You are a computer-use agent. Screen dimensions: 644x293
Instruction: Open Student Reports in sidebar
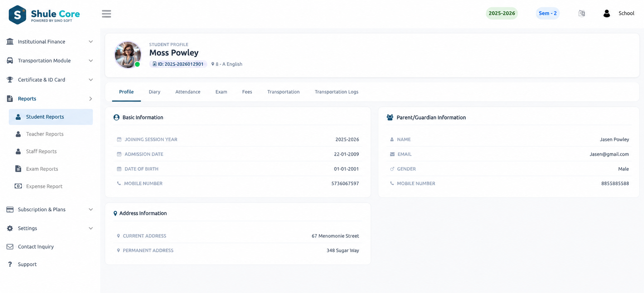tap(51, 117)
